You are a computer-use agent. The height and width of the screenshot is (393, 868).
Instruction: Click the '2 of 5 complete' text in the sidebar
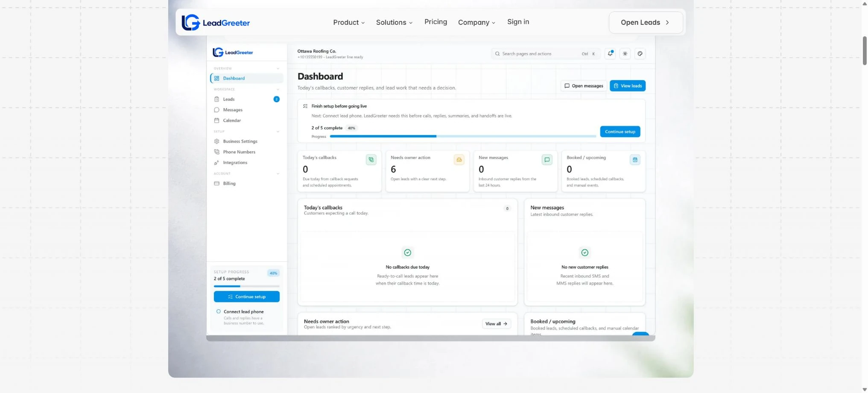tap(229, 279)
